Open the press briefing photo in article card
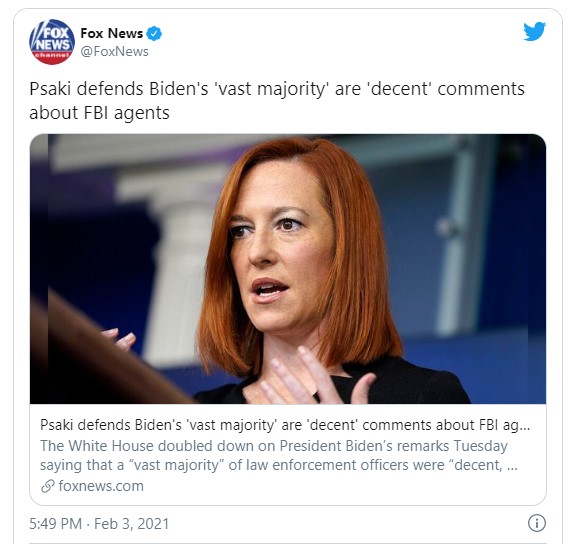Viewport: 572px width, 544px height. coord(288,269)
